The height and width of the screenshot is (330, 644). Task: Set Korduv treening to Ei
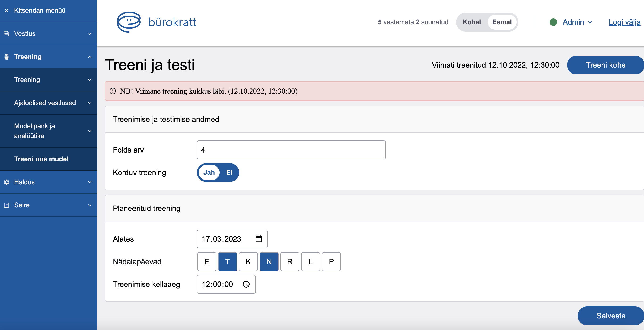pos(229,172)
